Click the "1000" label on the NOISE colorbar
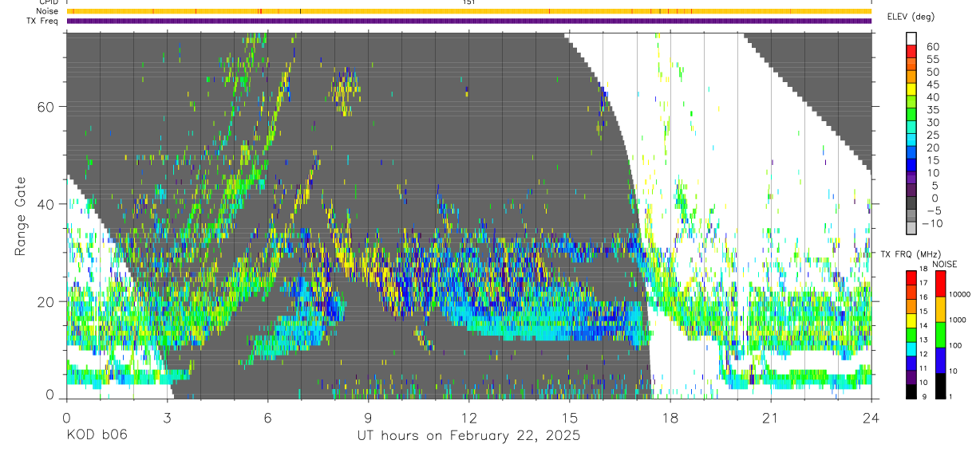 pyautogui.click(x=957, y=320)
